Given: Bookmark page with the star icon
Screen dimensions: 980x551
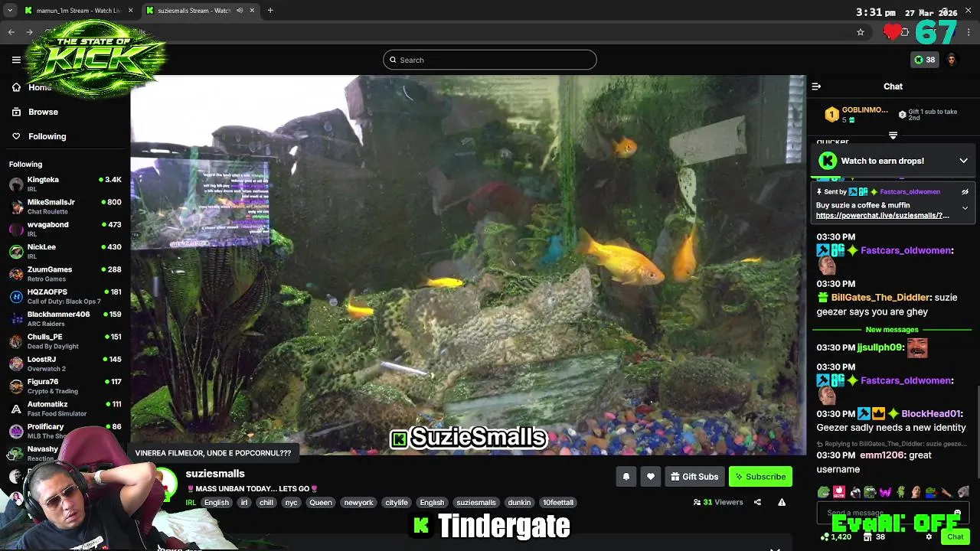Looking at the screenshot, I should 861,32.
